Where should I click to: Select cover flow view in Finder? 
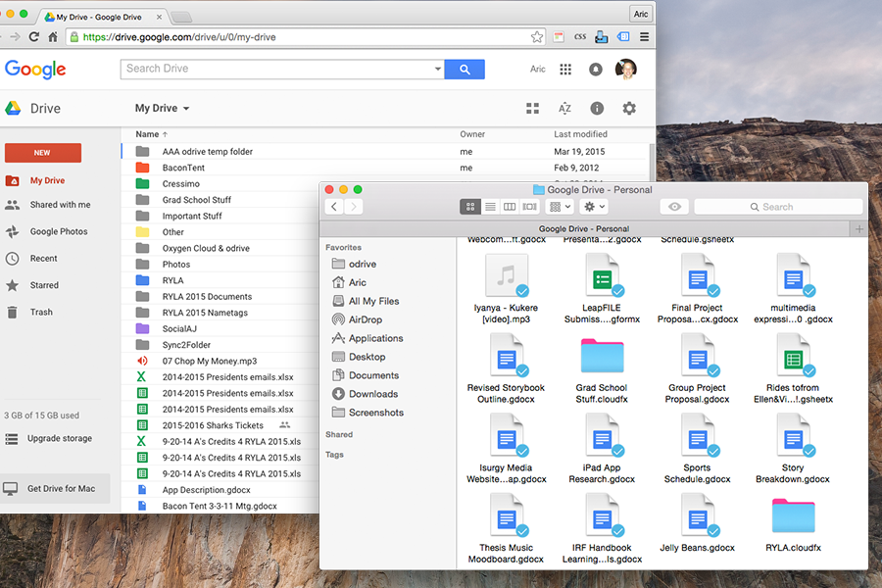coord(529,207)
